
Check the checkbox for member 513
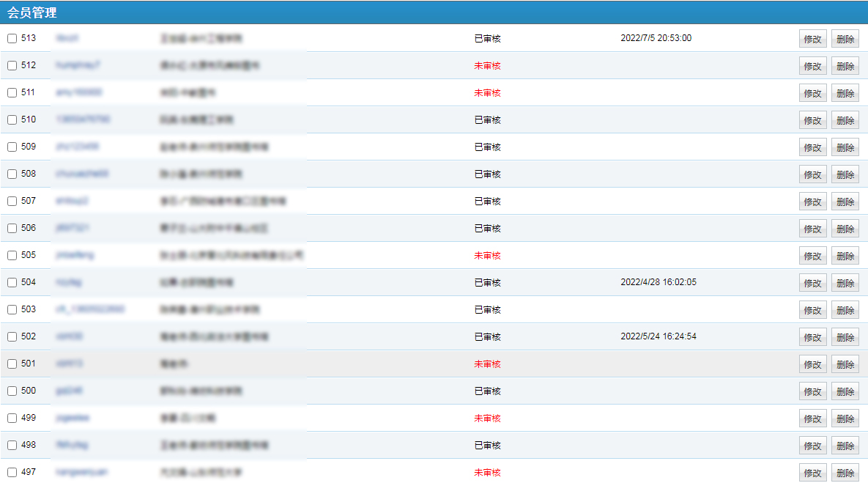pos(12,39)
